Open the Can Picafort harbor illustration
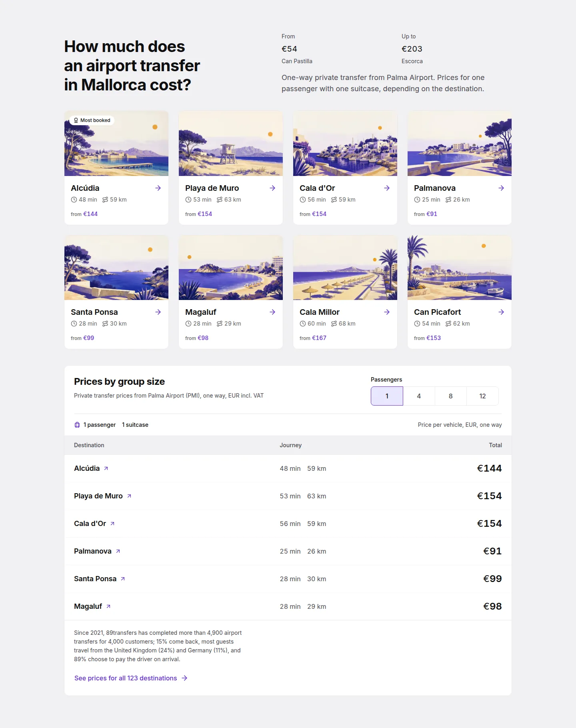576x728 pixels. [460, 268]
